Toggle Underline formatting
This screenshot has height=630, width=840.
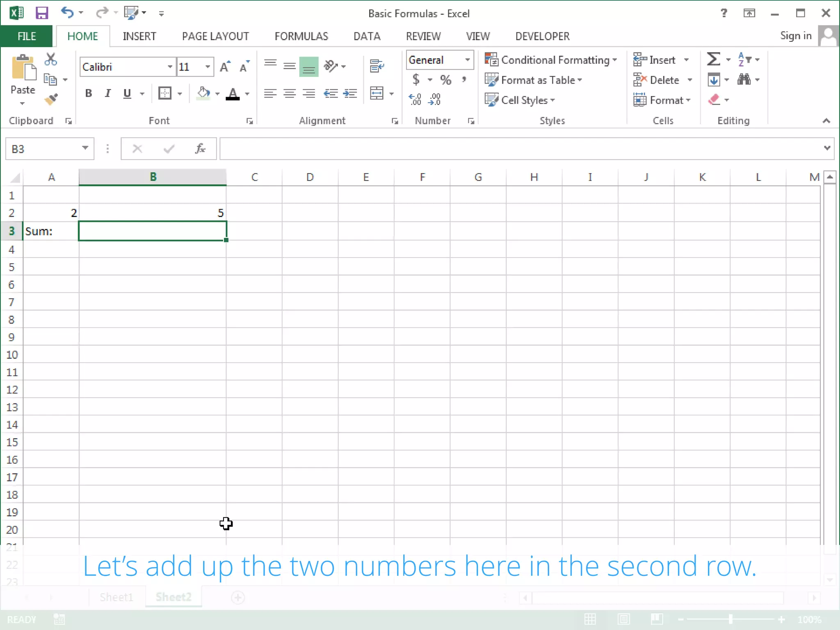[127, 94]
